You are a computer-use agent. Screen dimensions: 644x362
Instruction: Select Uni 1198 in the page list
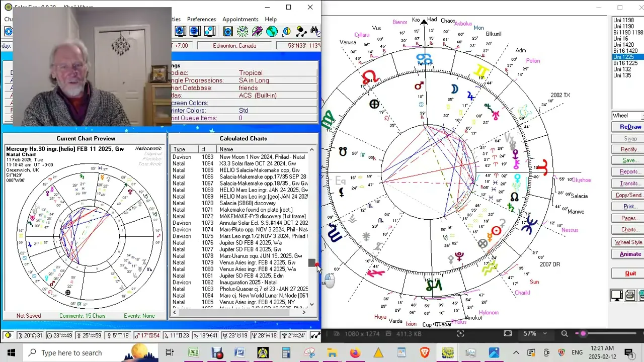coord(623,20)
